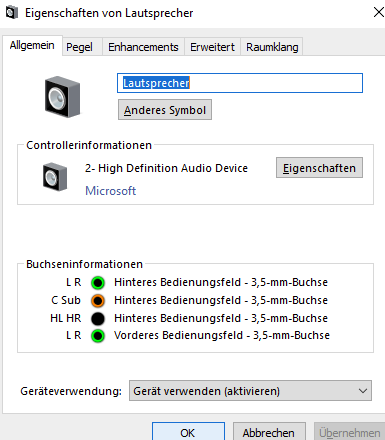This screenshot has width=385, height=440.
Task: Open controller Eigenschaften button
Action: (x=319, y=168)
